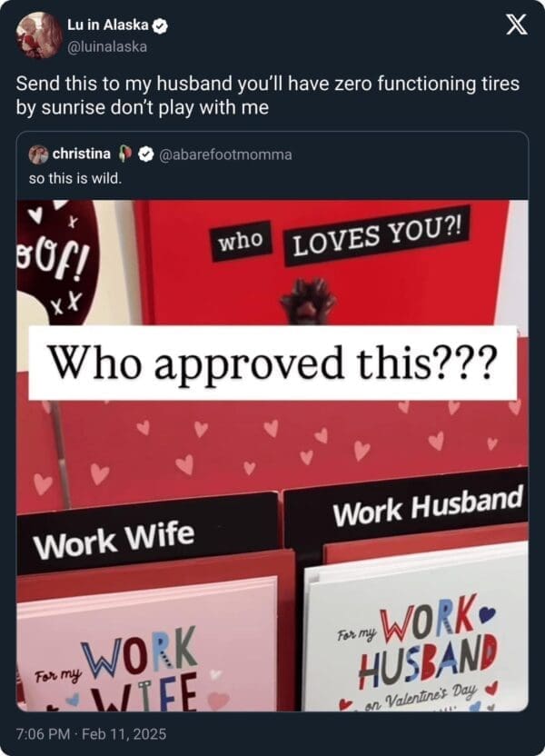Click the main tweet text about tires

268,95
